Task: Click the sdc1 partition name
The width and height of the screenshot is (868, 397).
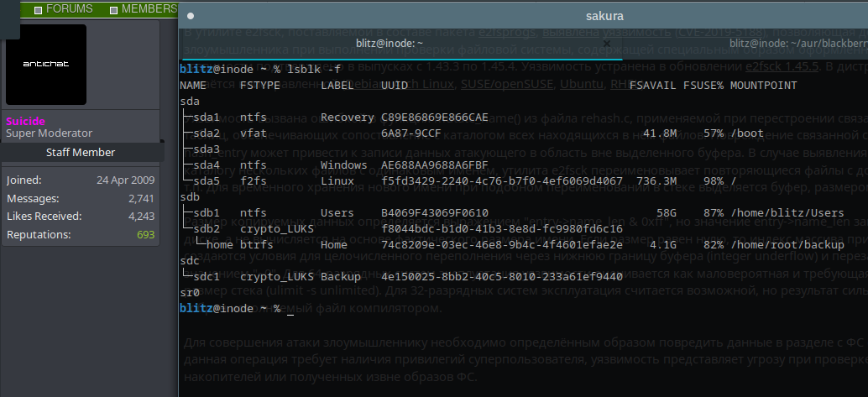Action: coord(207,277)
